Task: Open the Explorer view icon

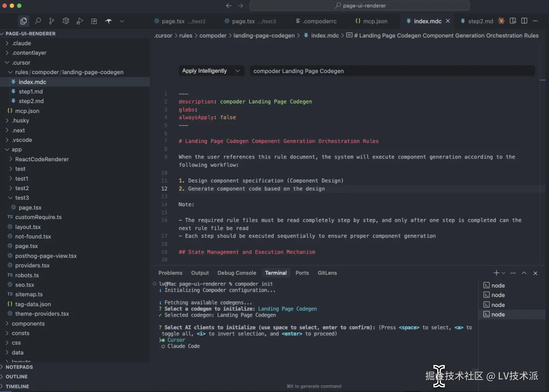Action: point(23,21)
